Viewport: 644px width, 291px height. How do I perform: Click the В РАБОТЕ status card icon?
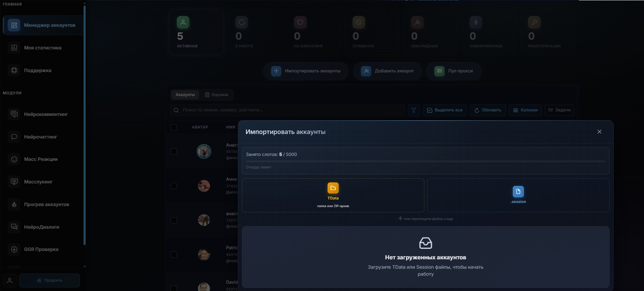click(x=242, y=22)
